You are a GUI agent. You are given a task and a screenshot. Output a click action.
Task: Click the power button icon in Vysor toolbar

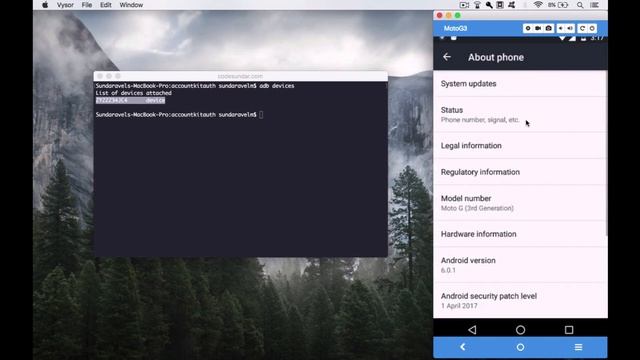coord(592,28)
